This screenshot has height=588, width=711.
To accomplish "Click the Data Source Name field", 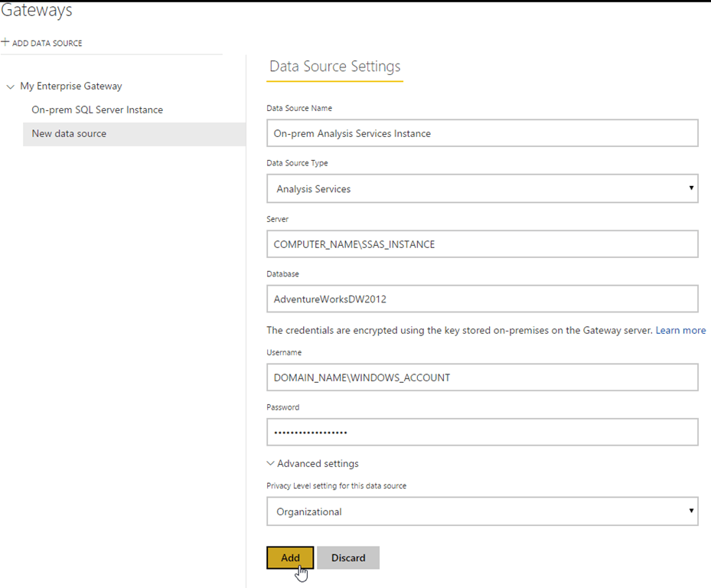I will click(482, 133).
